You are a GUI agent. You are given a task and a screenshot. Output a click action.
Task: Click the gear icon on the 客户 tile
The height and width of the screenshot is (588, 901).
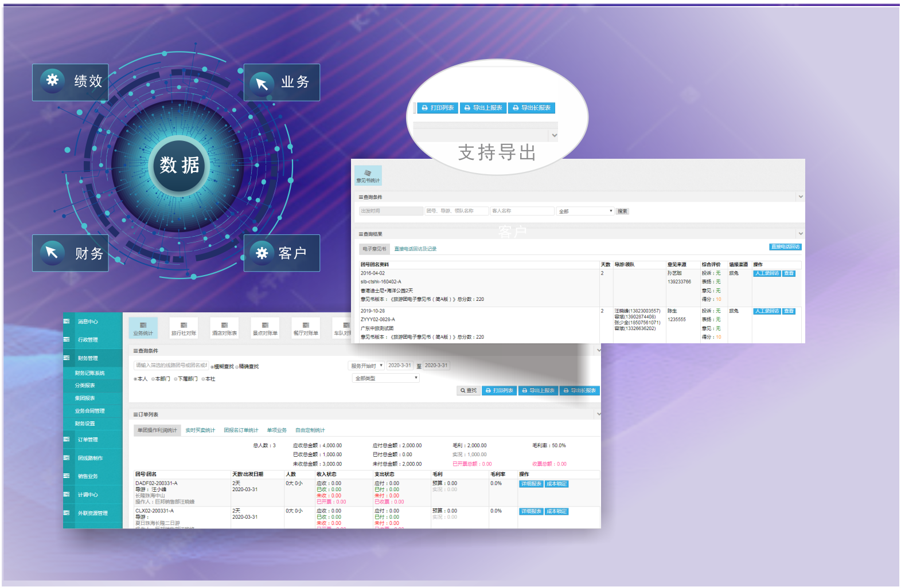262,252
